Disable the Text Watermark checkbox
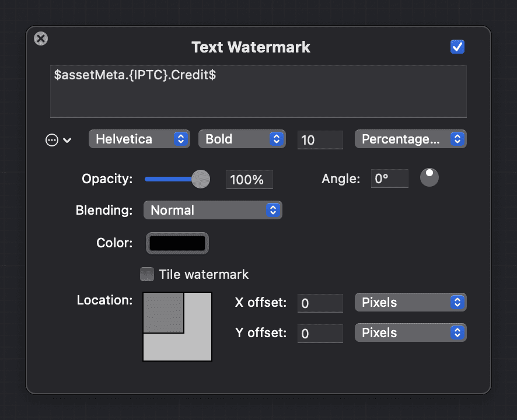This screenshot has width=517, height=420. click(x=457, y=47)
